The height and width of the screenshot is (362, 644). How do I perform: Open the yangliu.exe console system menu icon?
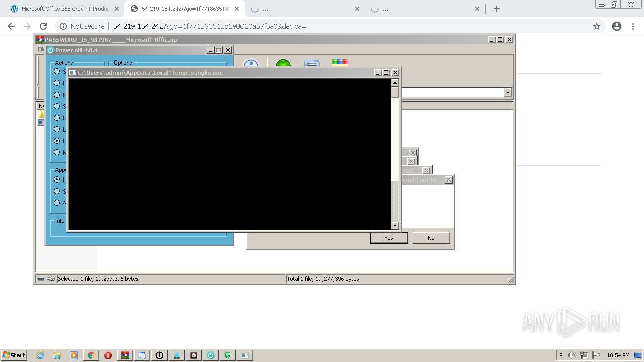(73, 73)
